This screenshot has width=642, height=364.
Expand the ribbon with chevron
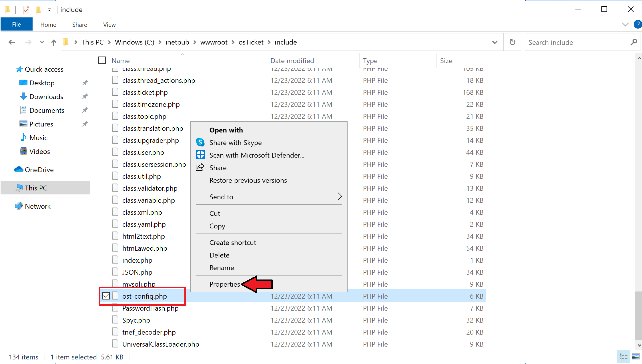[625, 25]
